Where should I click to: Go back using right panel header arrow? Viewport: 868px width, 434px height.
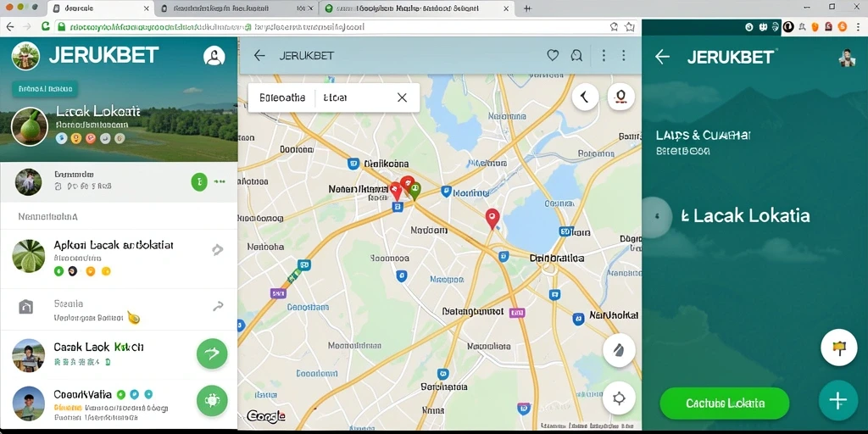pyautogui.click(x=662, y=57)
